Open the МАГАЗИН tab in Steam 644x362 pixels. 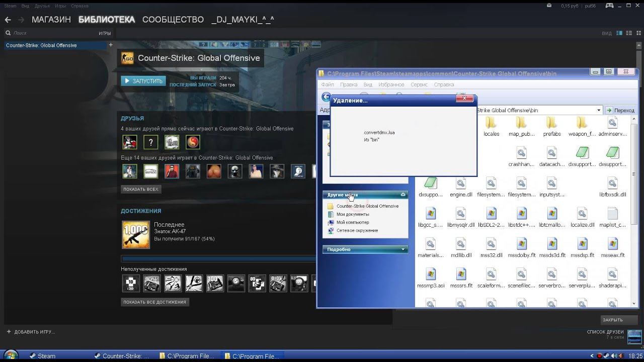(x=51, y=20)
